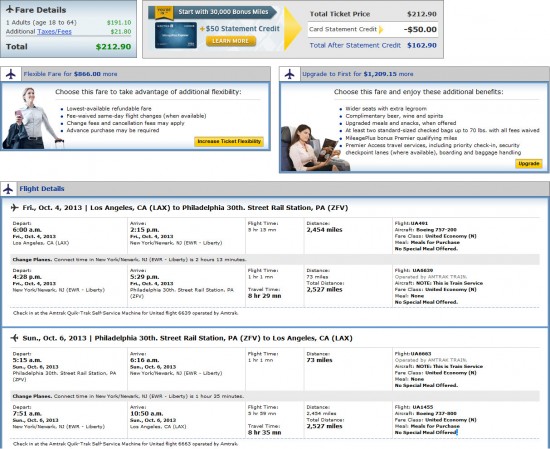Click the airplane icon in Upgrade to First header

tap(289, 74)
